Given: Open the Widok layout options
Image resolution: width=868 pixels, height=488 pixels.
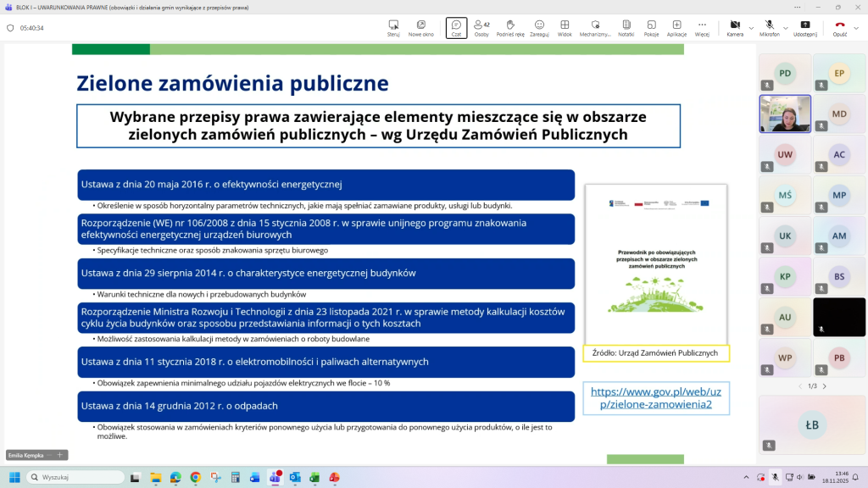Looking at the screenshot, I should pos(565,28).
